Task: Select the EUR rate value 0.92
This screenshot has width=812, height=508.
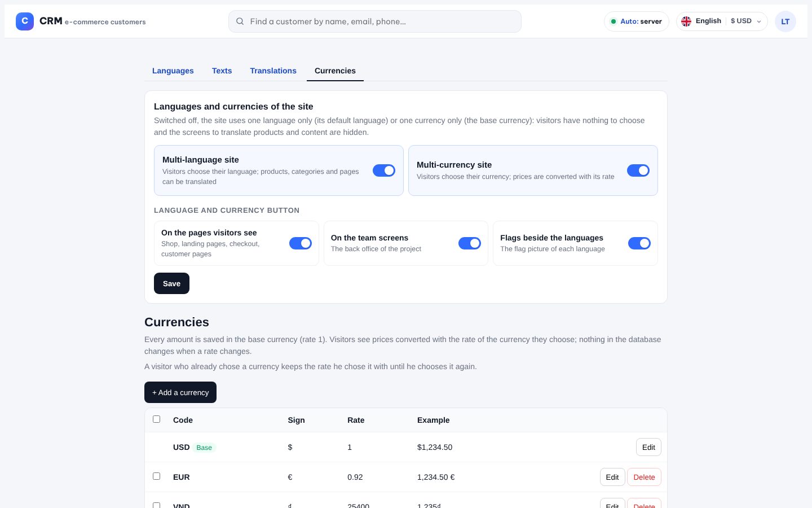Action: [355, 477]
